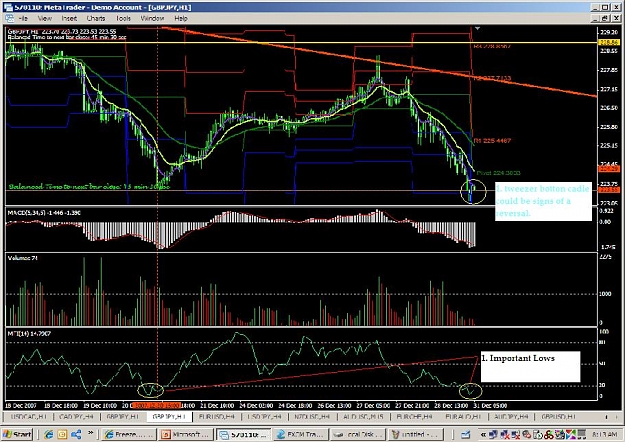Switch to the Freeze taskbar window

[x=129, y=434]
